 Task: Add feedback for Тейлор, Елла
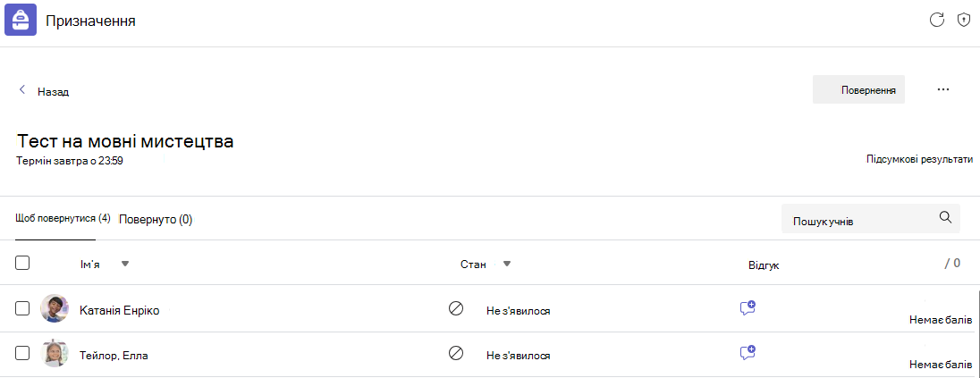748,353
